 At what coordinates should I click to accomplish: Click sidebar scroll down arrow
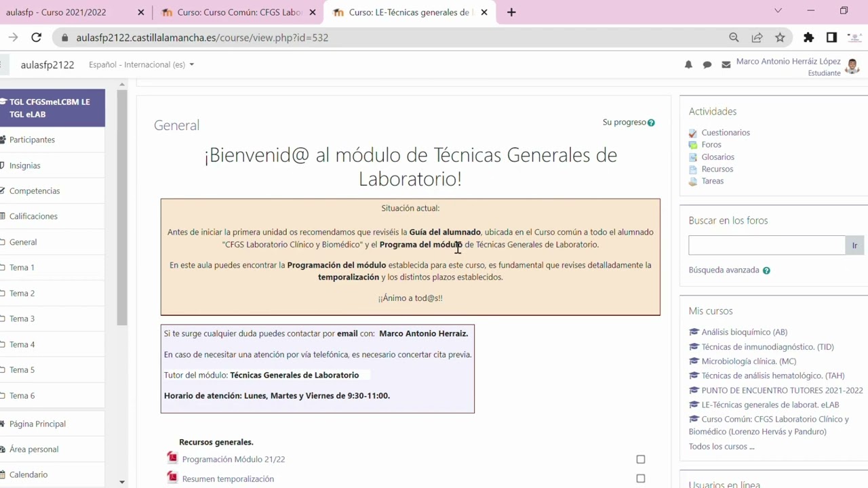122,482
